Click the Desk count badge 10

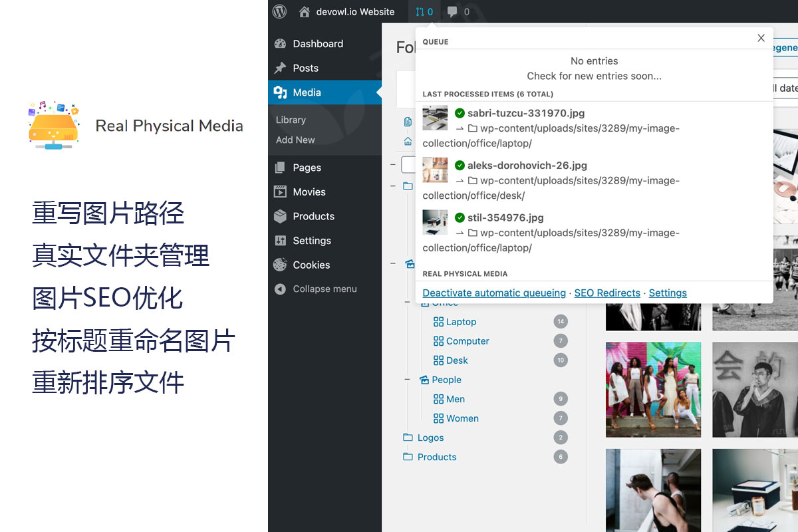tap(561, 360)
